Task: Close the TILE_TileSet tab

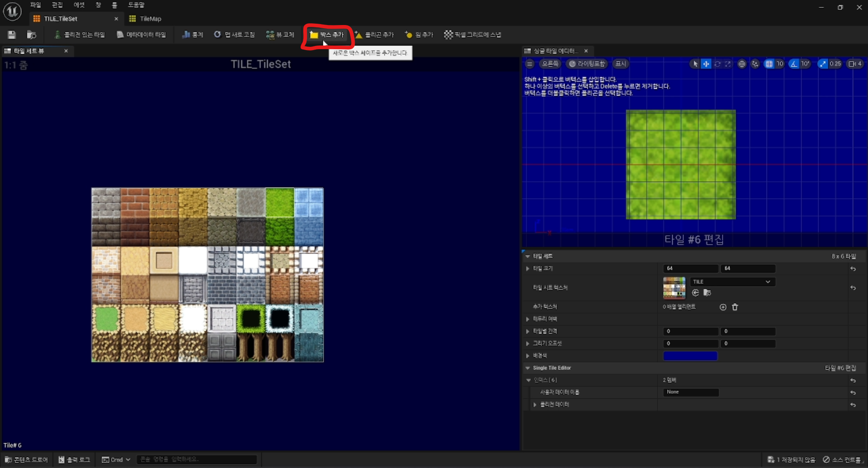Action: coord(116,19)
